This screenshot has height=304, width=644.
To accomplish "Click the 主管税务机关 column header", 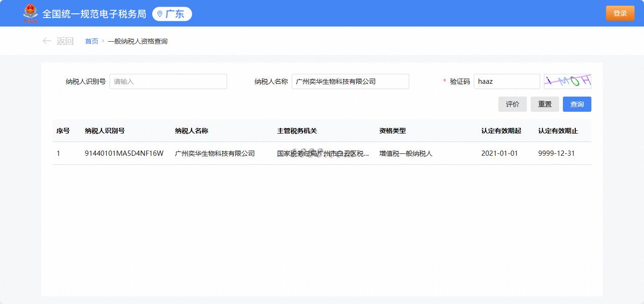I will [x=297, y=131].
